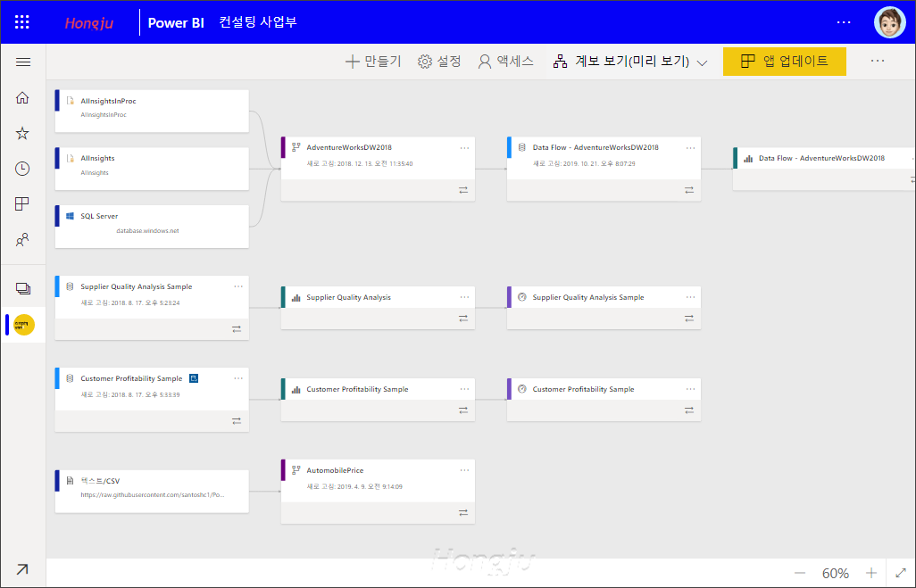The height and width of the screenshot is (588, 916).
Task: Select the AIInsights data source card
Action: point(152,169)
